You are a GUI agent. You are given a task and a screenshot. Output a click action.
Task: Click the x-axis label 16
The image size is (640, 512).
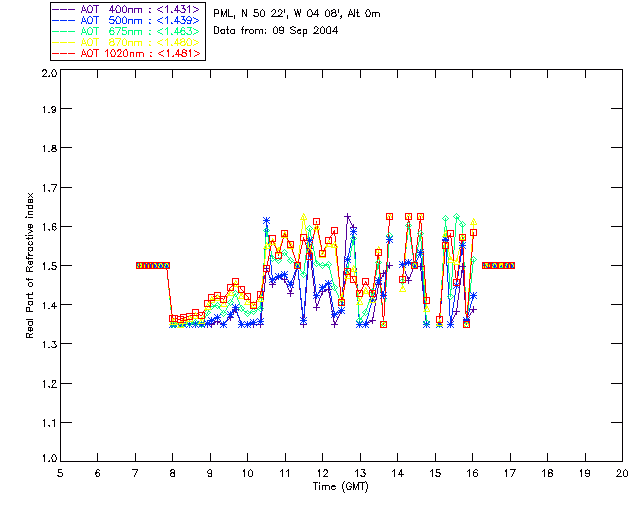pos(473,473)
